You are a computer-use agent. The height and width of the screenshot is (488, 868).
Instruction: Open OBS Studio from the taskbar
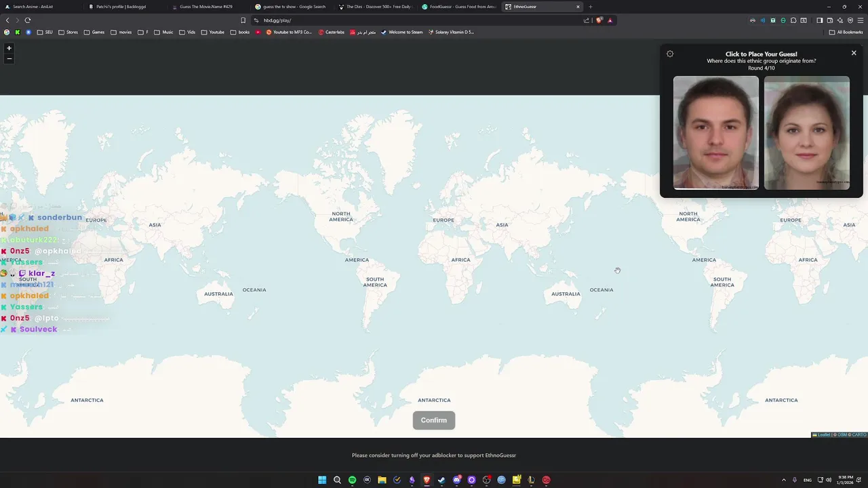[x=486, y=480]
